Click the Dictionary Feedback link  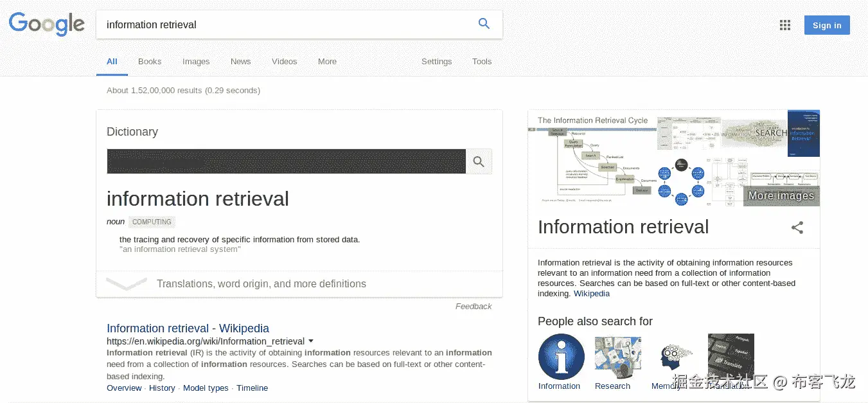click(x=474, y=307)
